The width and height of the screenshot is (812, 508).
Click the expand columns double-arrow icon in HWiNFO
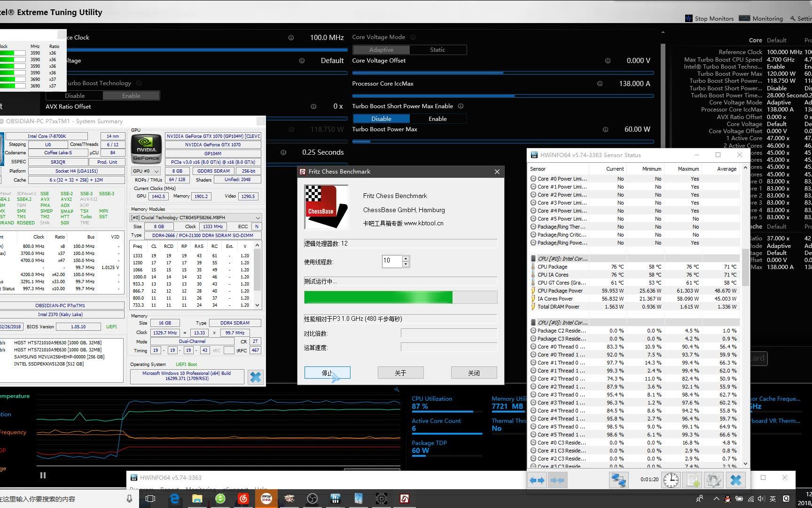click(537, 480)
